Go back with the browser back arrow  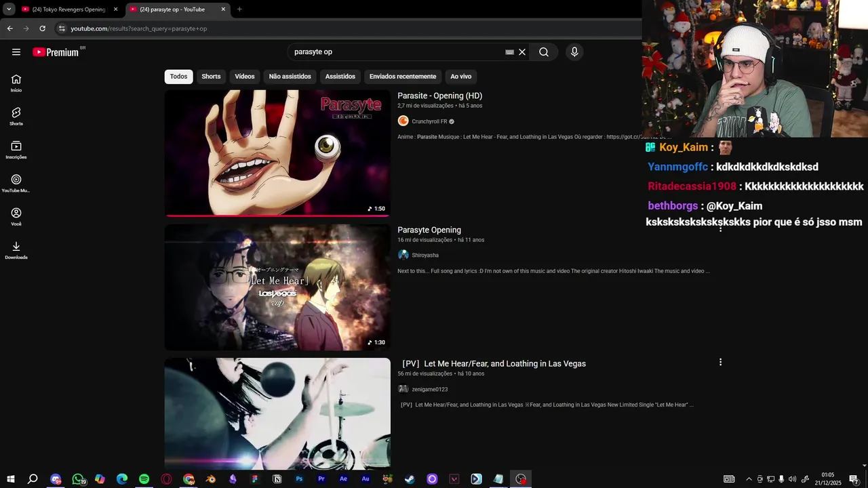9,28
